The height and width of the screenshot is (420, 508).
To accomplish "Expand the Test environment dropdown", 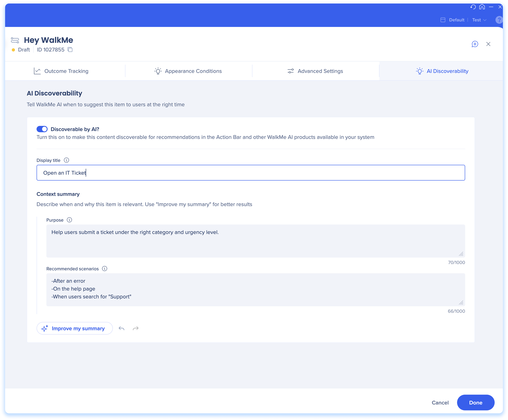I will coord(479,20).
